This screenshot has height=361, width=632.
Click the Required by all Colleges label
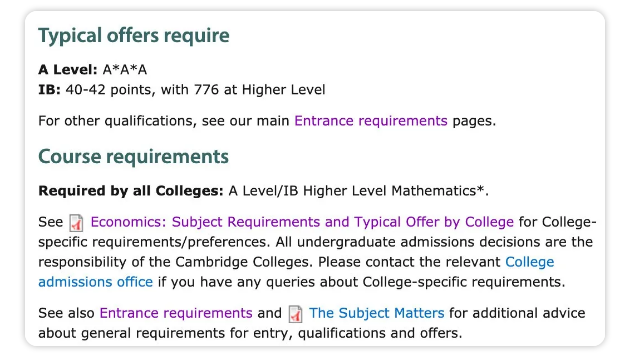(131, 191)
